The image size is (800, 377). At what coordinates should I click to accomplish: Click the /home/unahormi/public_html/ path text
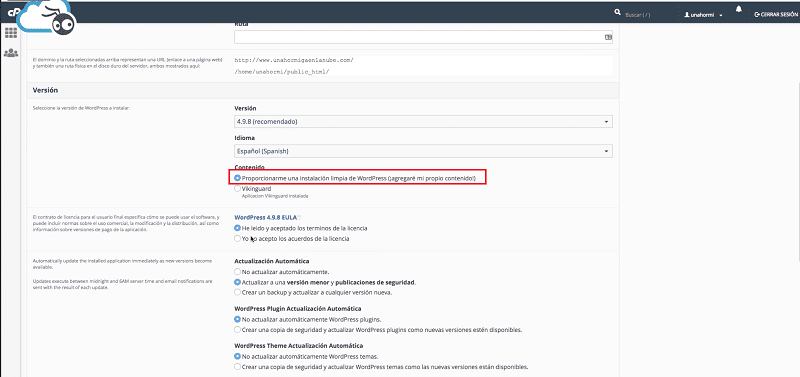coord(282,71)
